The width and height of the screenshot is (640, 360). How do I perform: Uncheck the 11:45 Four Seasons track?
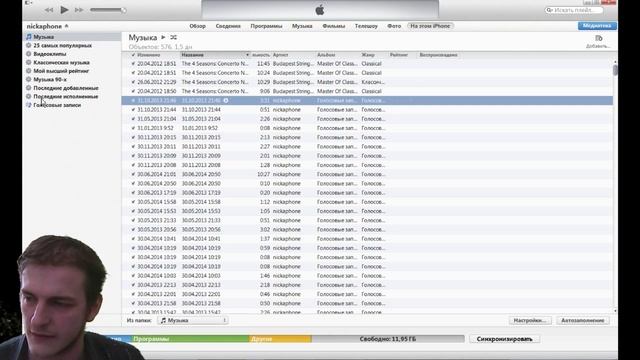pyautogui.click(x=133, y=64)
